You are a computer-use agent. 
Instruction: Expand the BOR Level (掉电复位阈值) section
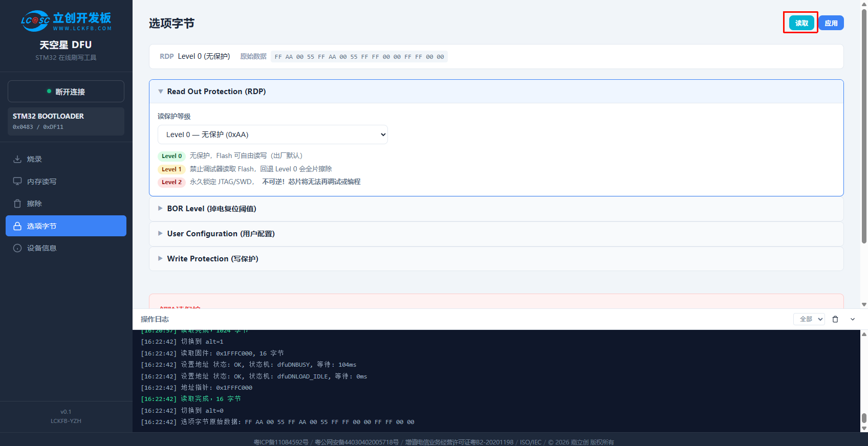496,209
